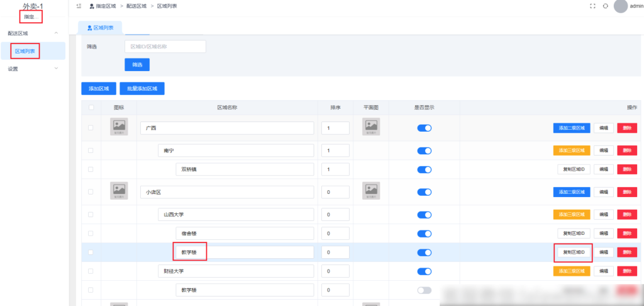Open the admin avatar in the header

pos(621,6)
